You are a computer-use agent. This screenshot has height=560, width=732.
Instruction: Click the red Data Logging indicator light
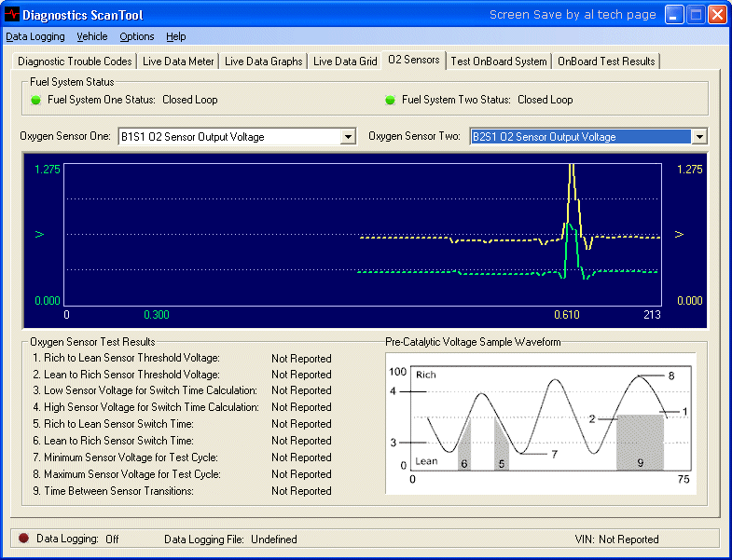coord(23,539)
